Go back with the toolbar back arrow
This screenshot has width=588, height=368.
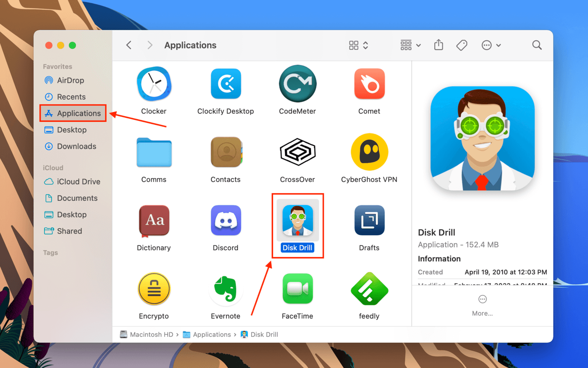coord(129,45)
